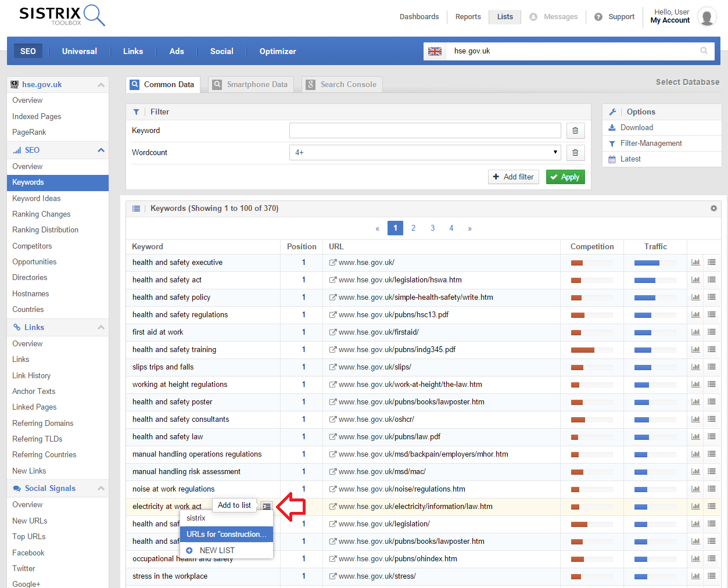Open list icon for 'health and safety policy'
Viewport: 728px width, 588px height.
click(711, 297)
